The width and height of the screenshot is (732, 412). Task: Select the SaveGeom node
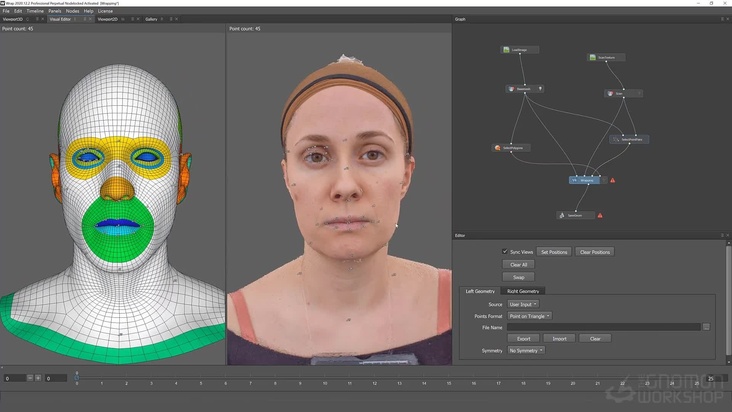coord(575,215)
